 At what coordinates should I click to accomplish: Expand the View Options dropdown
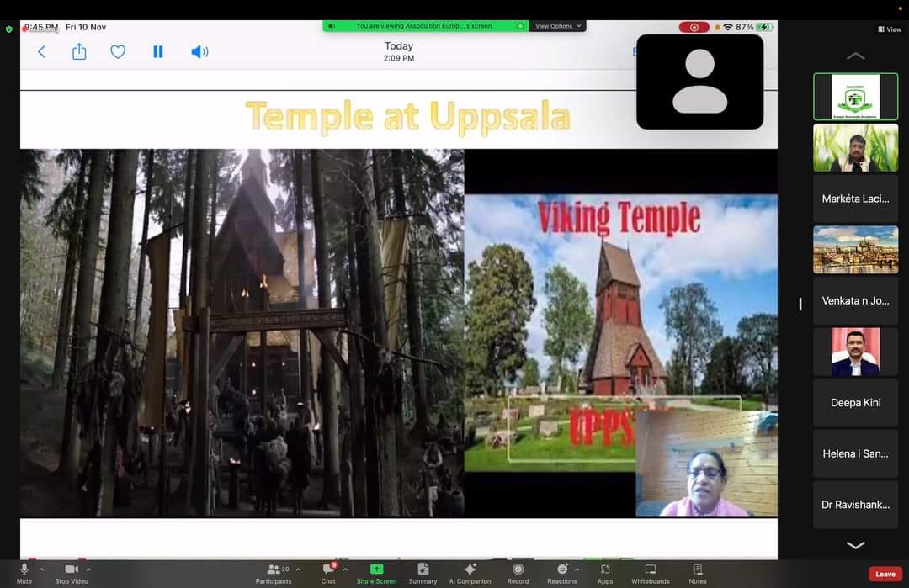pos(558,26)
